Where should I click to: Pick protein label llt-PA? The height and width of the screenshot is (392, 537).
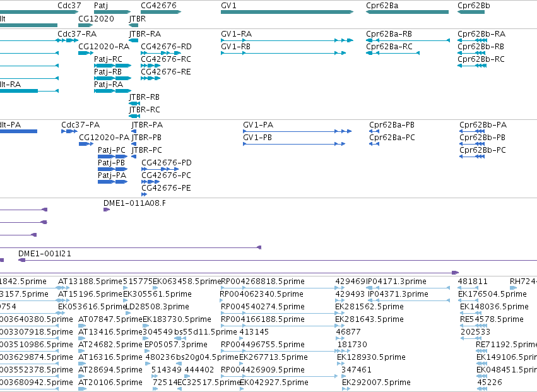tap(10, 125)
